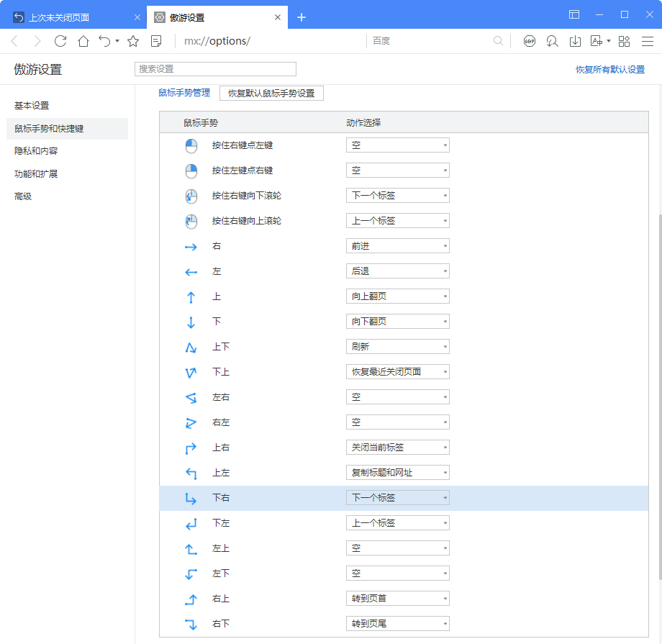
Task: Open 基本设置 settings section
Action: (32, 106)
